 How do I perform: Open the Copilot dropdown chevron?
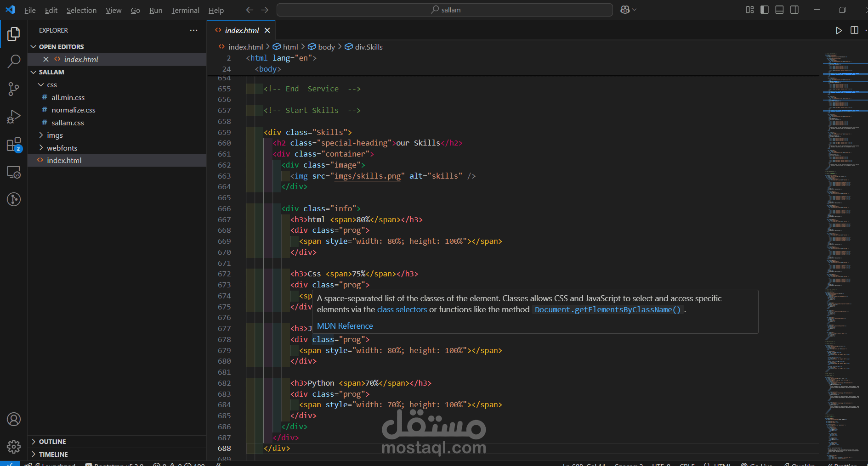(635, 10)
